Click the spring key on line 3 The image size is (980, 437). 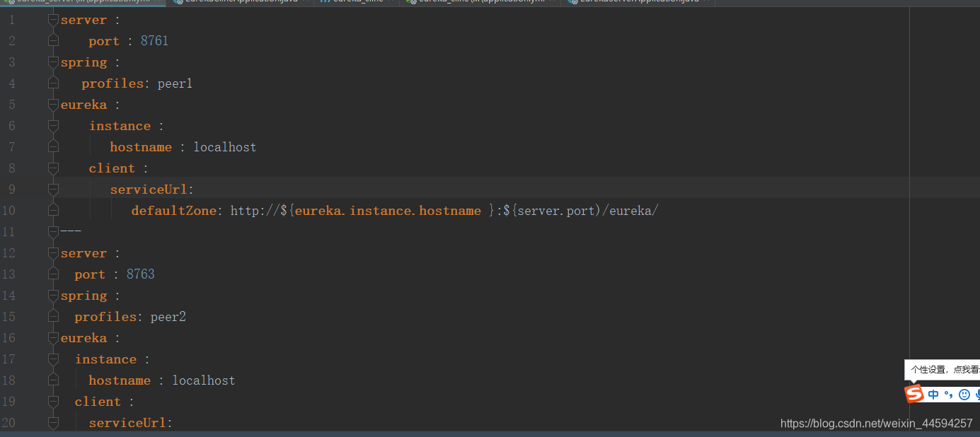[x=83, y=63]
